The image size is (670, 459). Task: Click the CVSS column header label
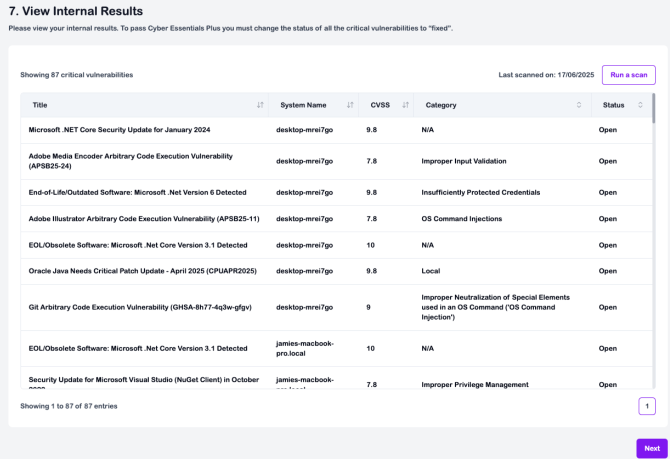[380, 105]
